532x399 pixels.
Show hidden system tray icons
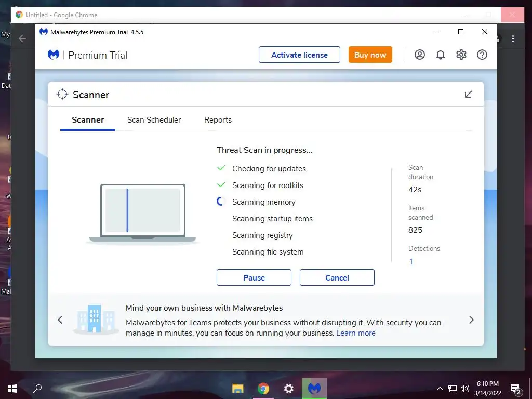tap(440, 389)
